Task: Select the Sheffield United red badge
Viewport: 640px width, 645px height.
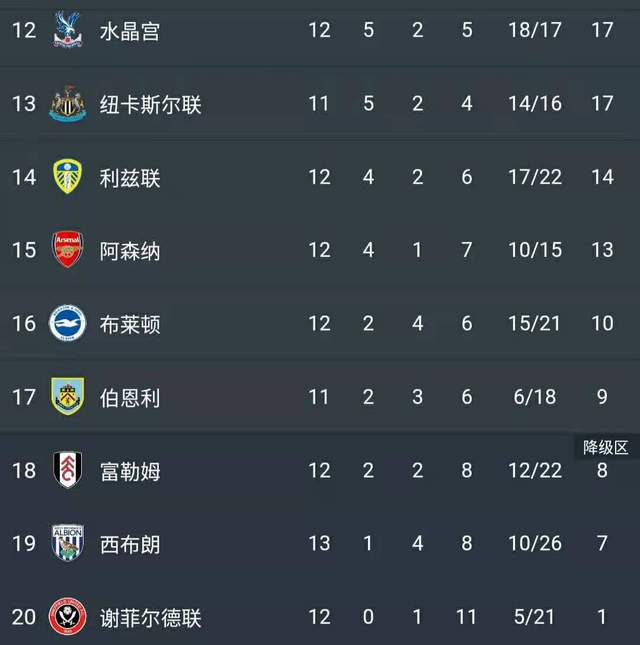Action: 67,617
